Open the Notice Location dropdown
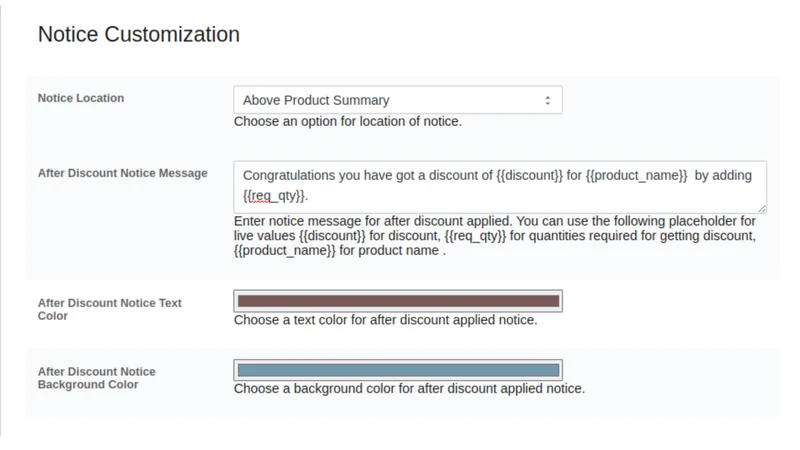Viewport: 800px width, 450px height. click(398, 100)
